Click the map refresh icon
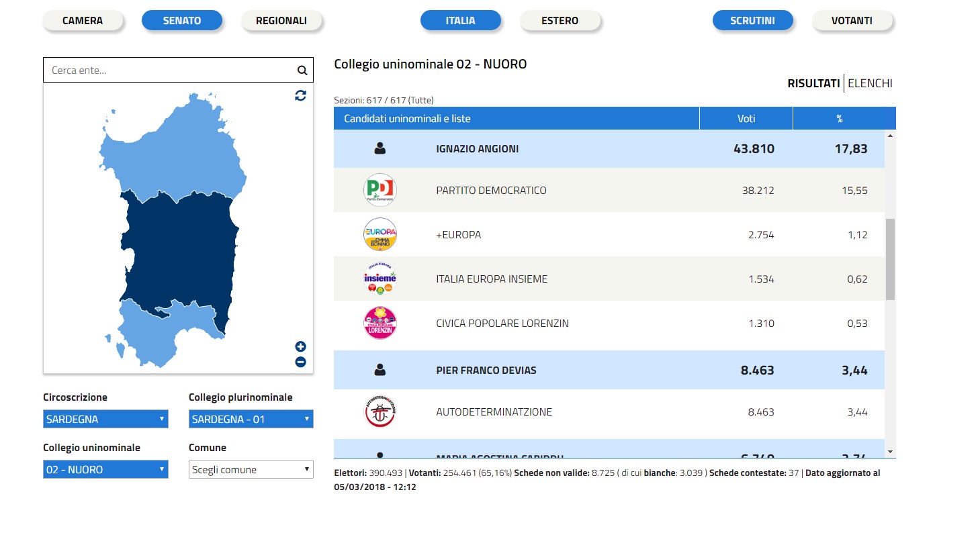Screen dimensions: 980x533 [300, 95]
